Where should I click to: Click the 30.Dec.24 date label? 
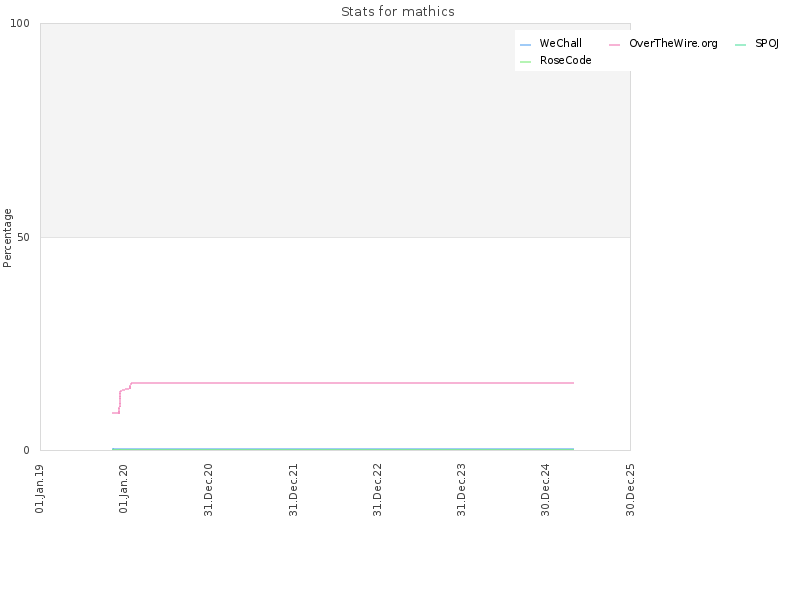click(x=545, y=490)
